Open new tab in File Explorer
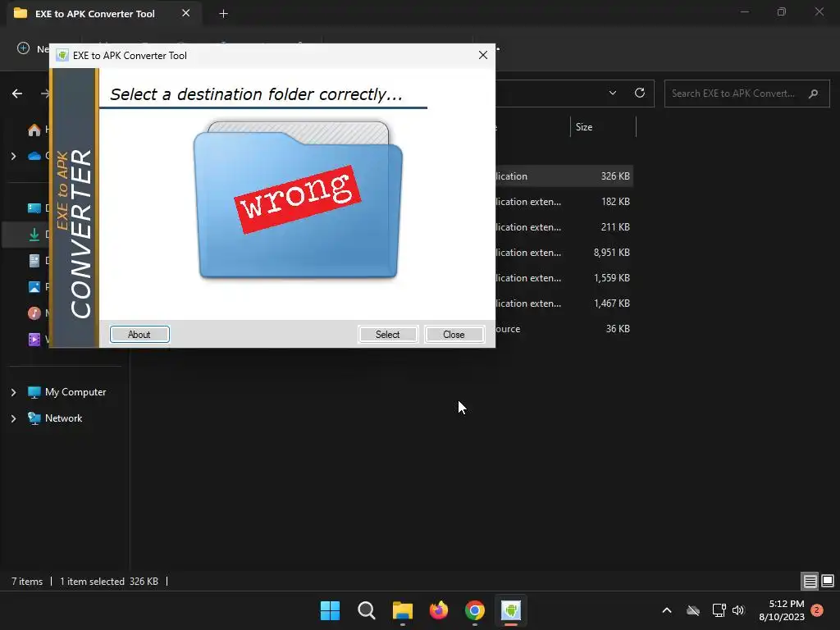 click(x=223, y=14)
